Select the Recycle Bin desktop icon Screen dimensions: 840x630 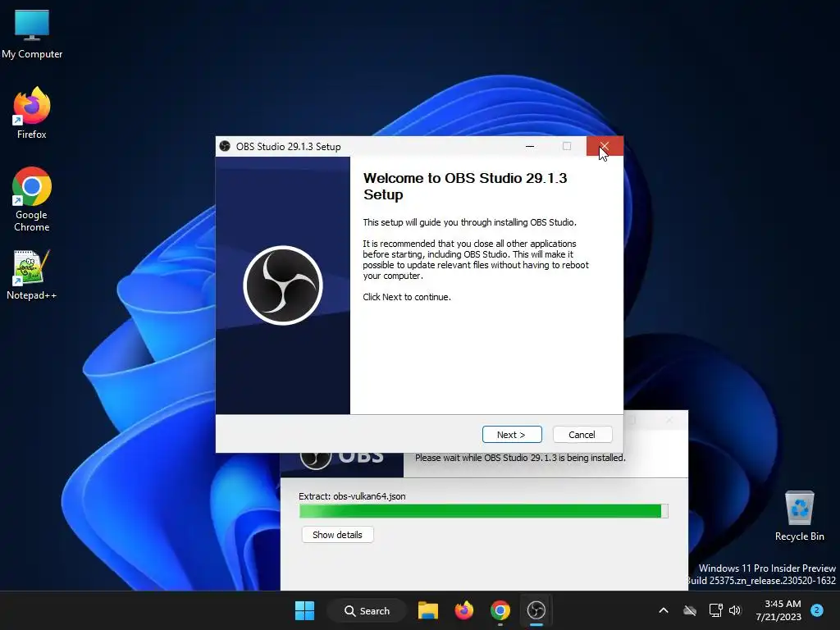(x=799, y=516)
